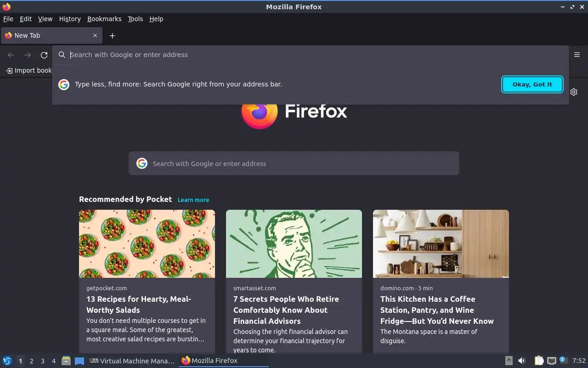Open the File menu
Screen dimensions: 588x368
pos(8,19)
